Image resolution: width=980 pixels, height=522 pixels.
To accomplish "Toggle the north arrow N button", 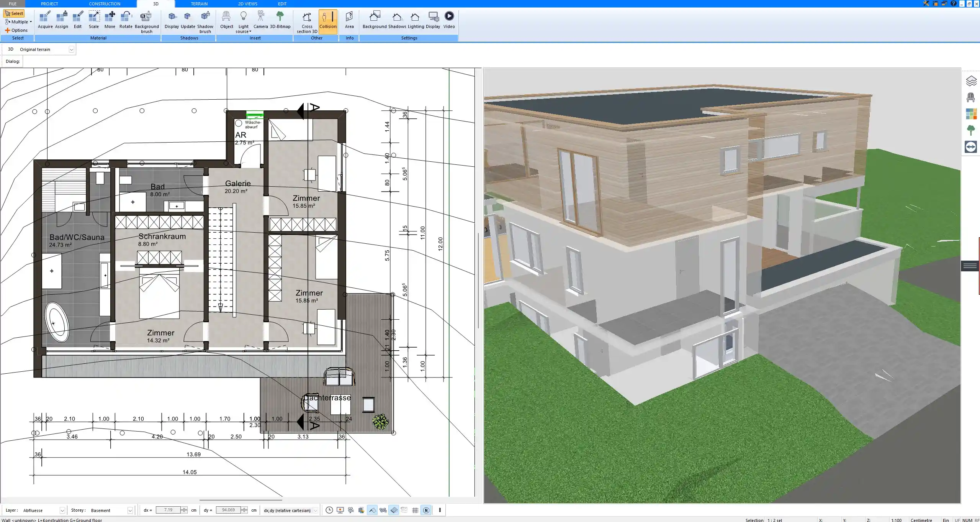I will pos(426,510).
